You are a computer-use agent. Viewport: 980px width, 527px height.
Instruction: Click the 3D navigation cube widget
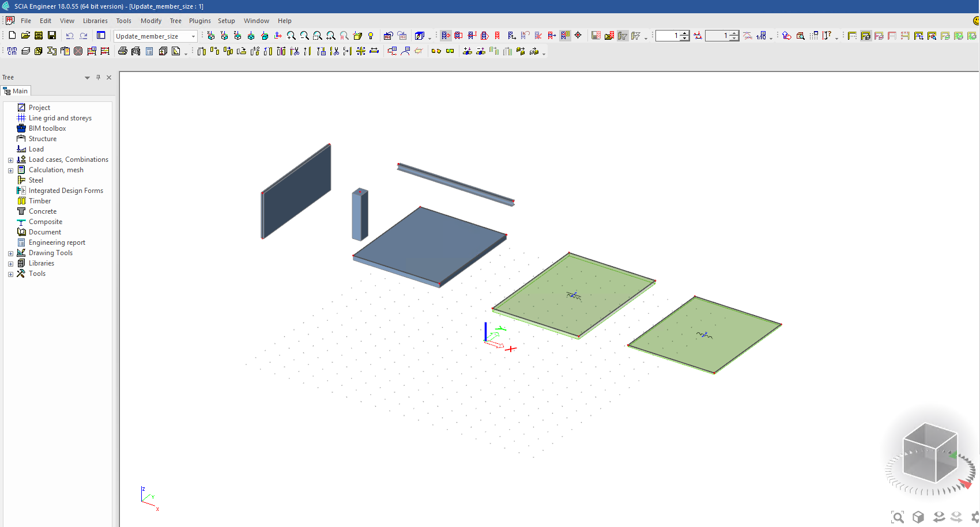coord(929,453)
